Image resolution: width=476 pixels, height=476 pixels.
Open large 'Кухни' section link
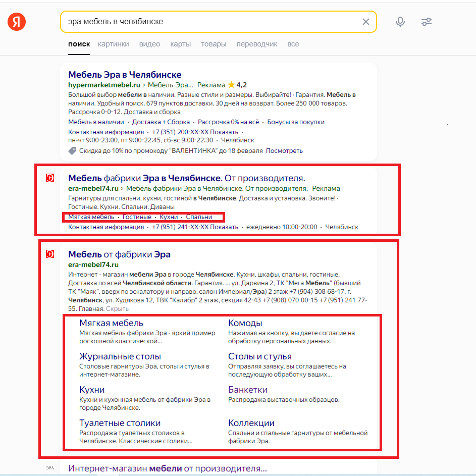(92, 390)
